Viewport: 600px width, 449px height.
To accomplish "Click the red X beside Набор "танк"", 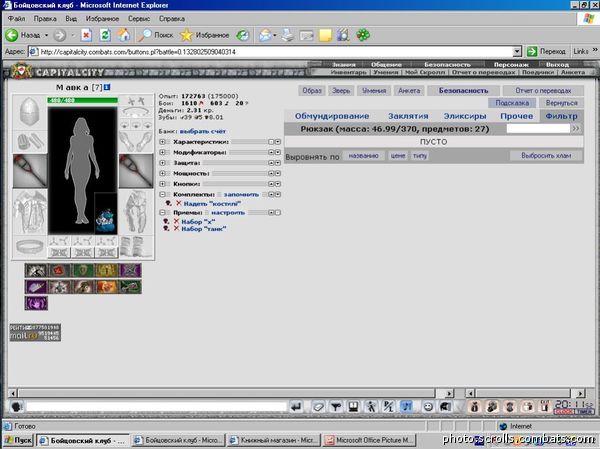I will point(176,228).
